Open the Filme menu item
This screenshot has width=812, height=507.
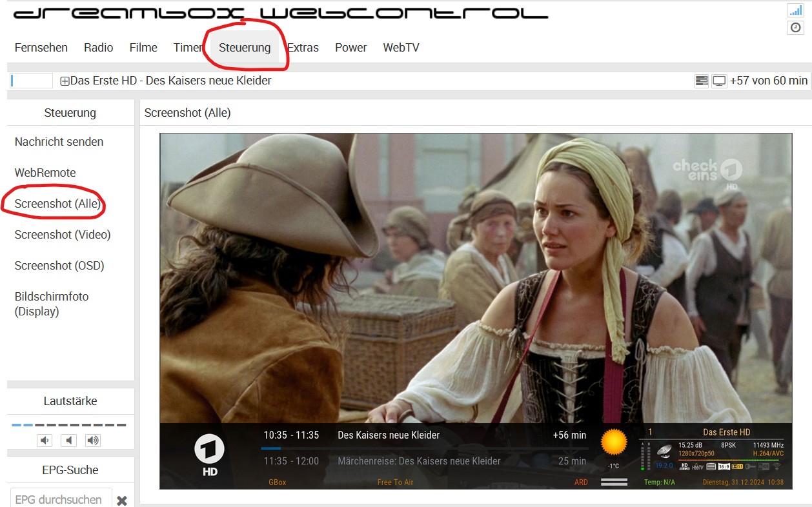point(143,48)
